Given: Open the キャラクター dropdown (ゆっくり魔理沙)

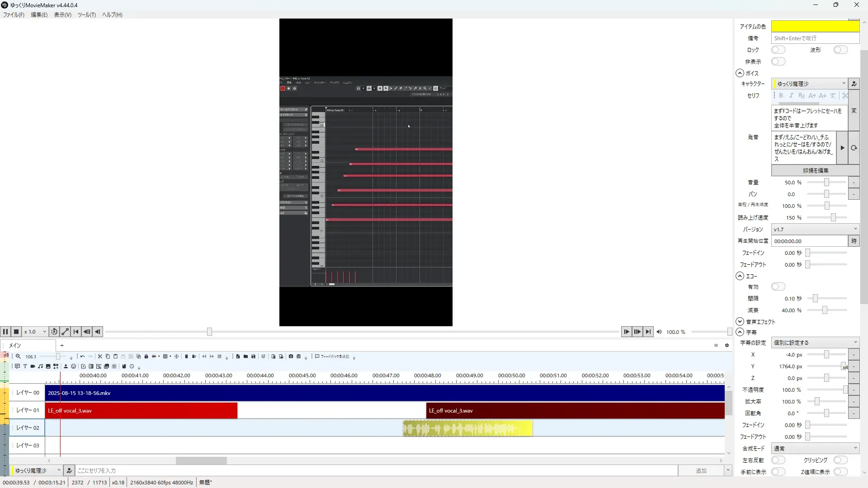Looking at the screenshot, I should 809,84.
